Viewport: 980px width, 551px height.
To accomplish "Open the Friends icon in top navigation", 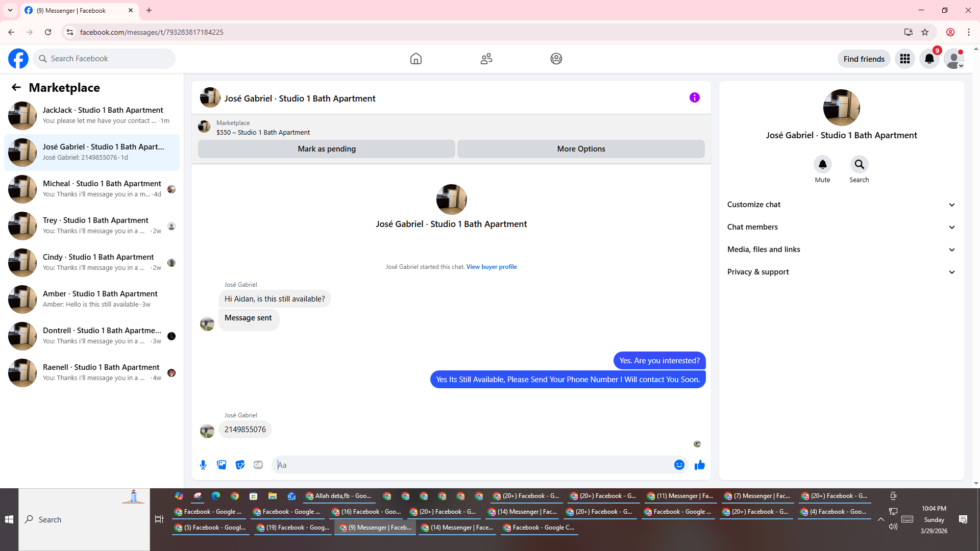I will (486, 59).
